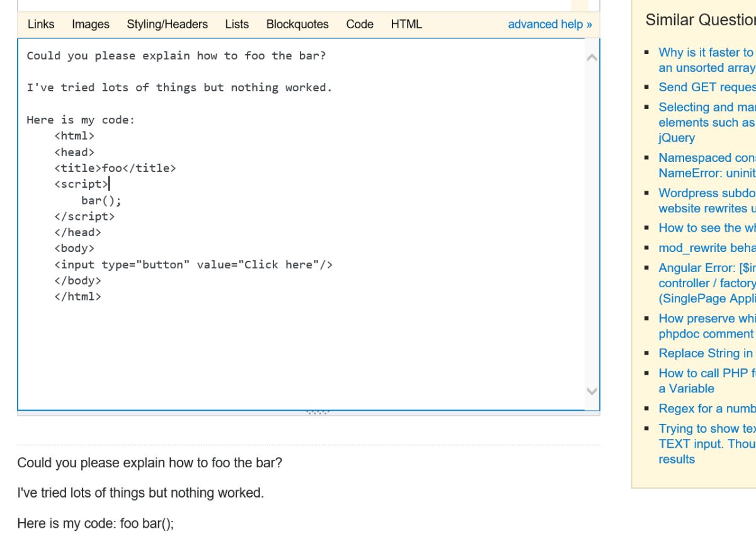Viewport: 756px width, 541px height.
Task: Open the Images help tab
Action: pyautogui.click(x=91, y=25)
